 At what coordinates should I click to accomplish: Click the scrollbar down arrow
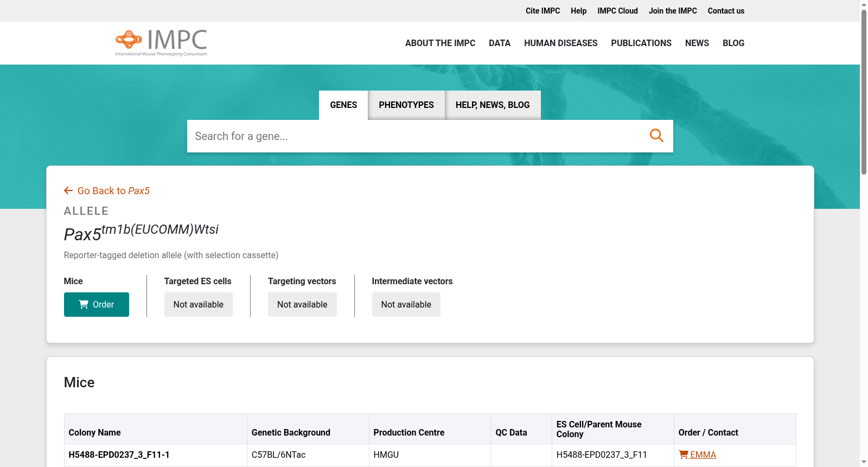tap(864, 463)
